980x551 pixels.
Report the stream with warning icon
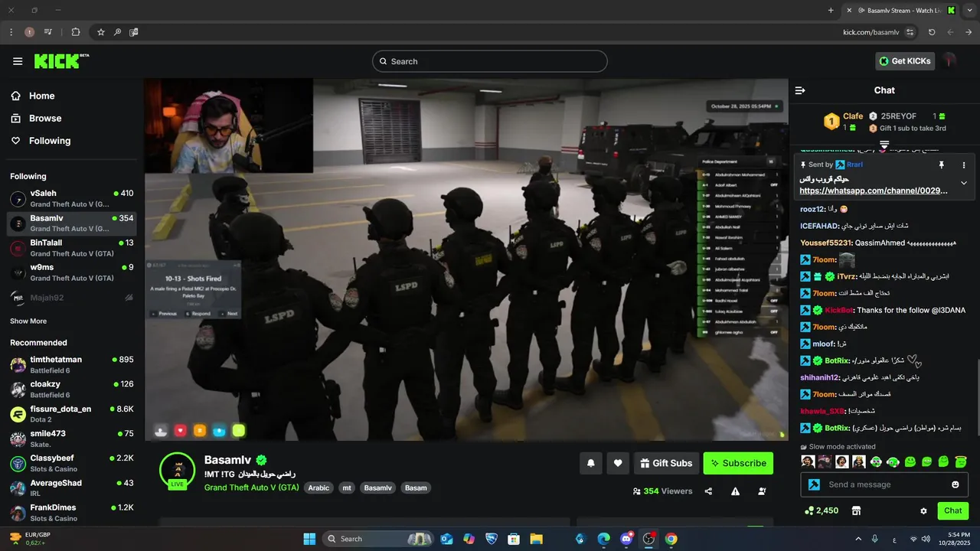tap(735, 491)
